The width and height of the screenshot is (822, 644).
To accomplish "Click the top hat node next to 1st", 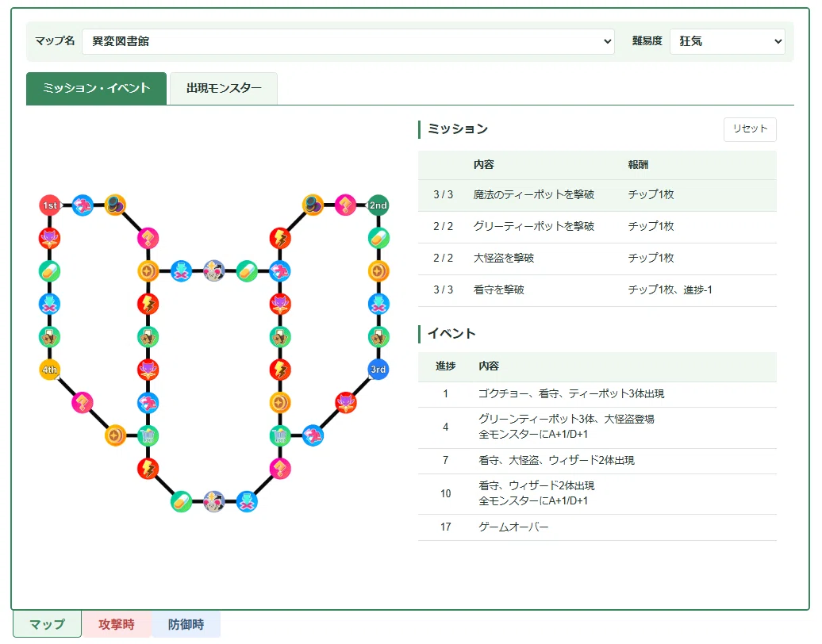I will point(115,205).
